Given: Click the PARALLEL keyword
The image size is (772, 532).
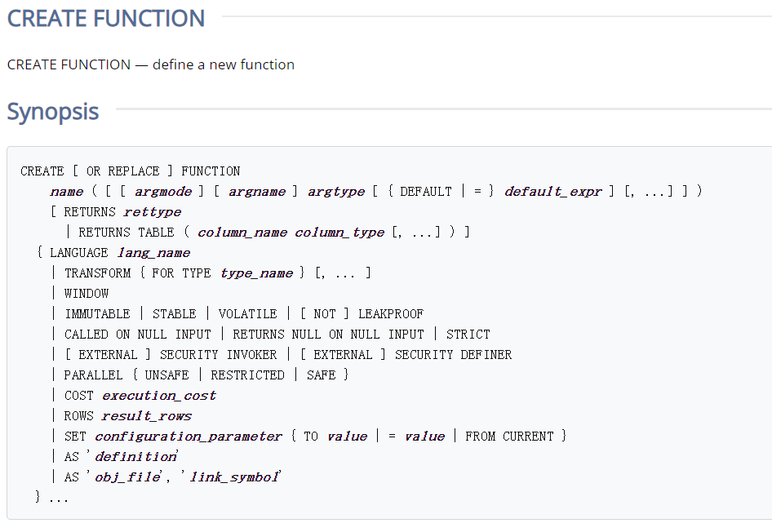Looking at the screenshot, I should point(93,375).
